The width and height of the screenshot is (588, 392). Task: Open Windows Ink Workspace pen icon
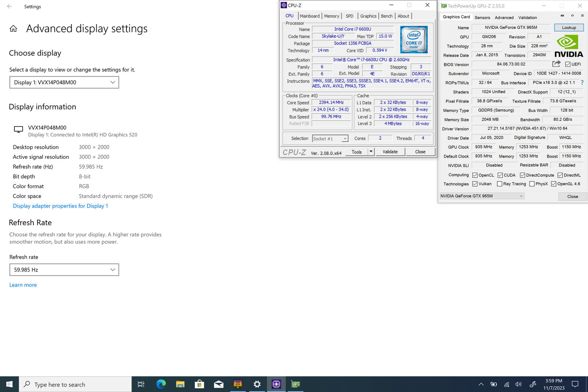click(x=533, y=384)
